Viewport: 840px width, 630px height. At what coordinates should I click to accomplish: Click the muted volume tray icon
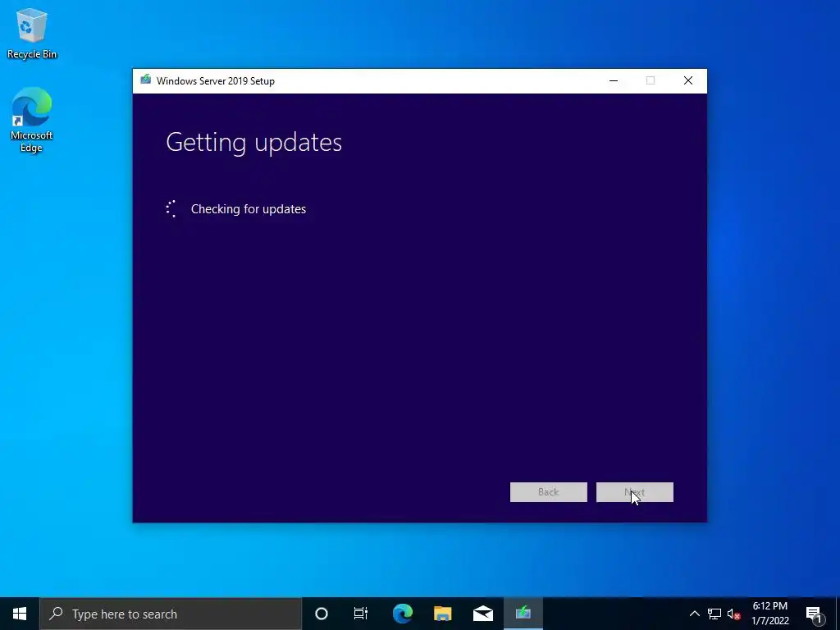point(733,614)
